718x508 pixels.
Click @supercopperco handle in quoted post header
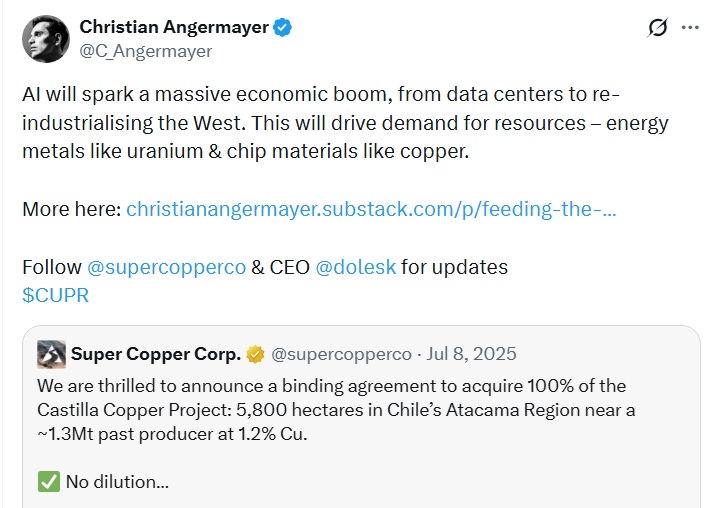click(341, 354)
